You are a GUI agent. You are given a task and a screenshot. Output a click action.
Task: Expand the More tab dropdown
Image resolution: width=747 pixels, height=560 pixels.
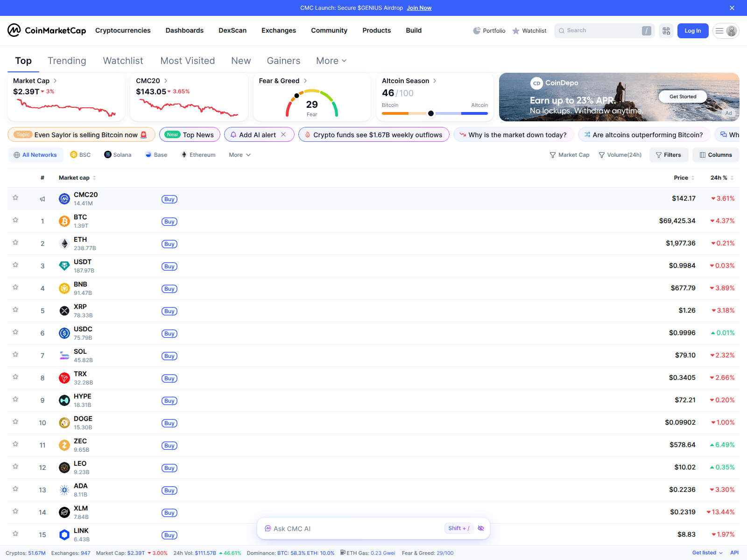click(331, 61)
